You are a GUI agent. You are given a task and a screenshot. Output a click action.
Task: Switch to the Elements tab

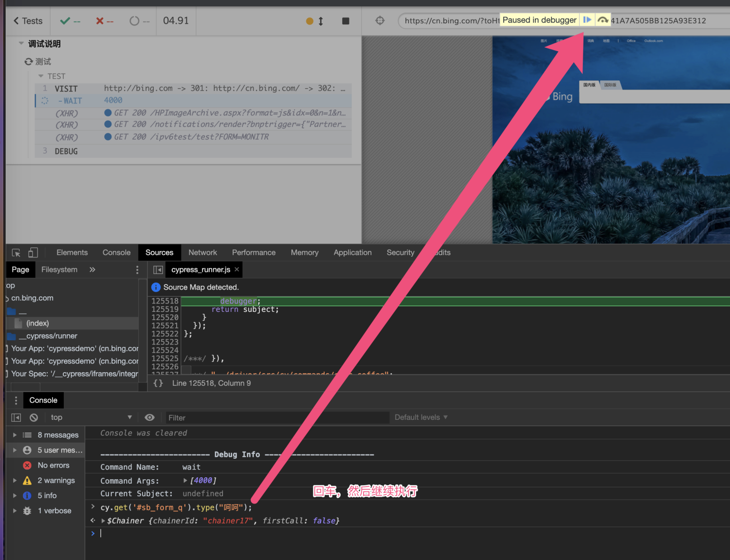point(72,253)
